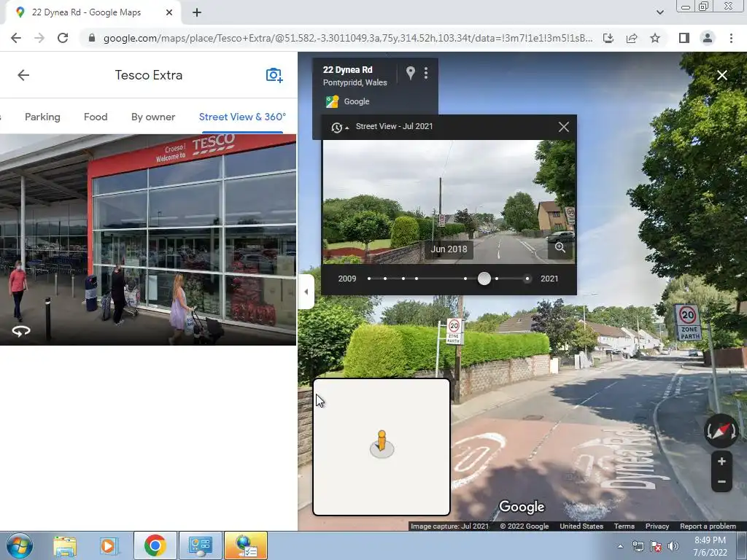Image resolution: width=747 pixels, height=560 pixels.
Task: Select the Street View & 360° tab
Action: (242, 117)
